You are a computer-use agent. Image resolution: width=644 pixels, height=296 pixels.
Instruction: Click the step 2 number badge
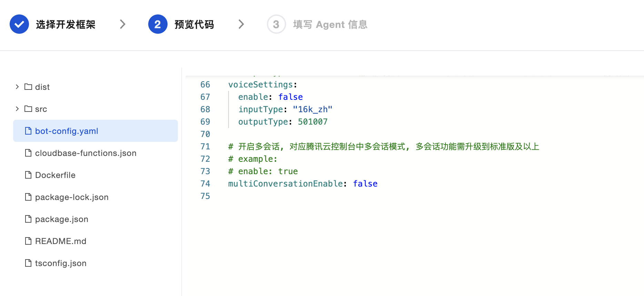(158, 24)
